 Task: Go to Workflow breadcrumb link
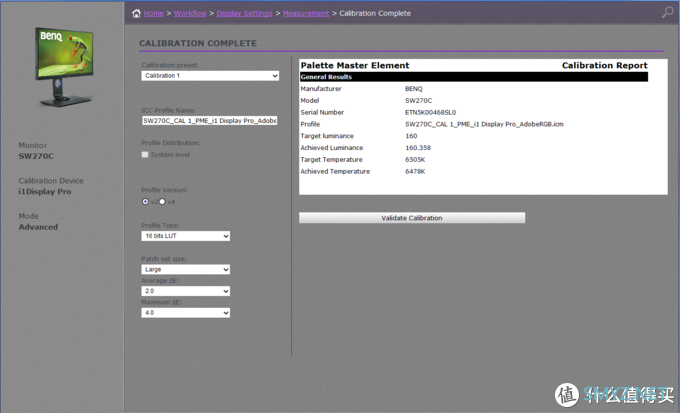click(190, 13)
